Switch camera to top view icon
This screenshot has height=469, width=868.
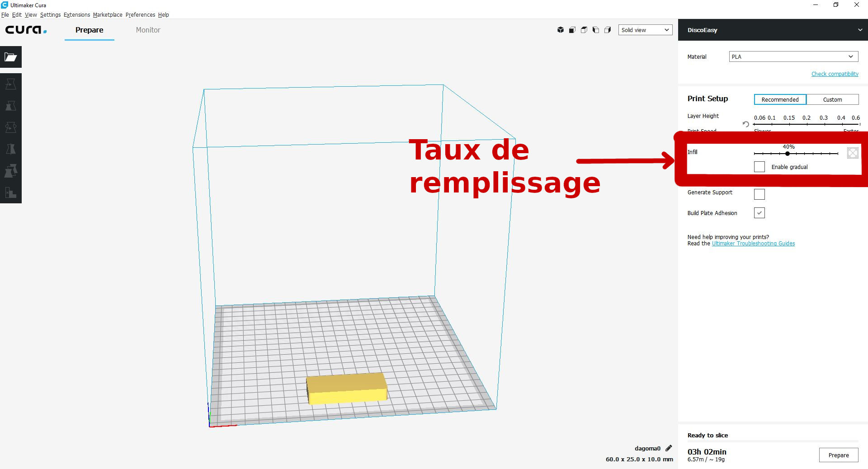point(584,30)
